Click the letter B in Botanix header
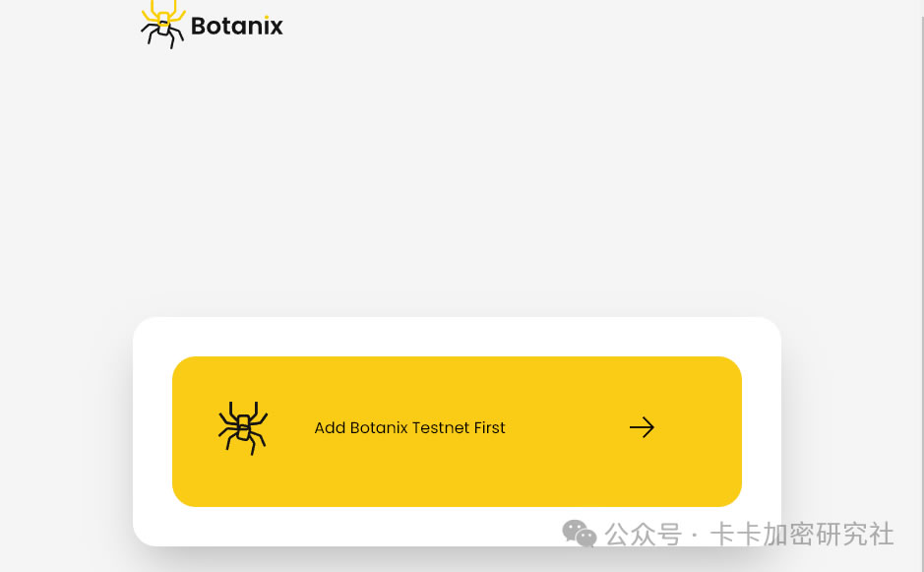This screenshot has width=924, height=572. click(199, 26)
